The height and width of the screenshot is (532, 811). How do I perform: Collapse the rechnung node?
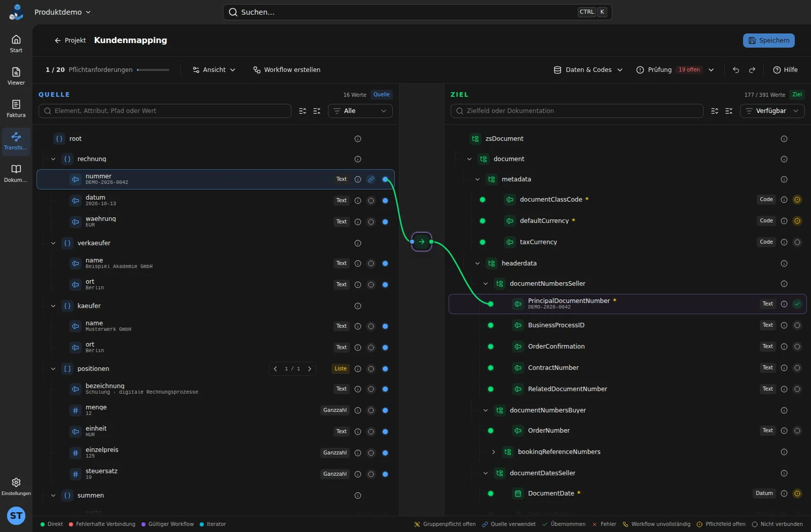coord(53,159)
